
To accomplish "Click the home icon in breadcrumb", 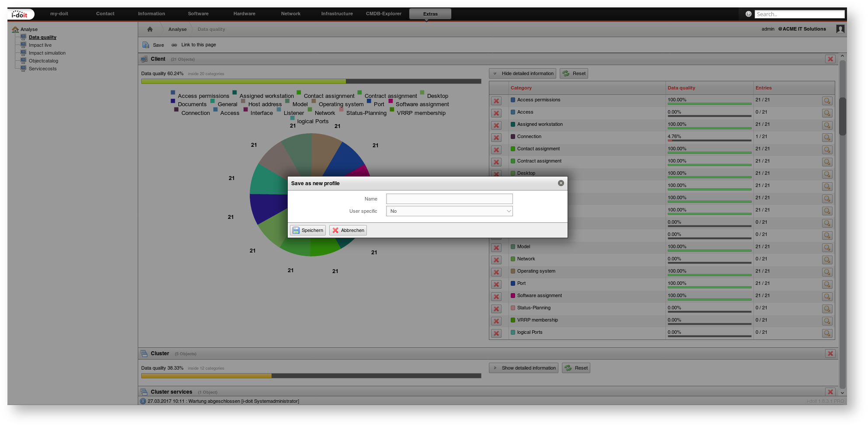I will click(150, 29).
